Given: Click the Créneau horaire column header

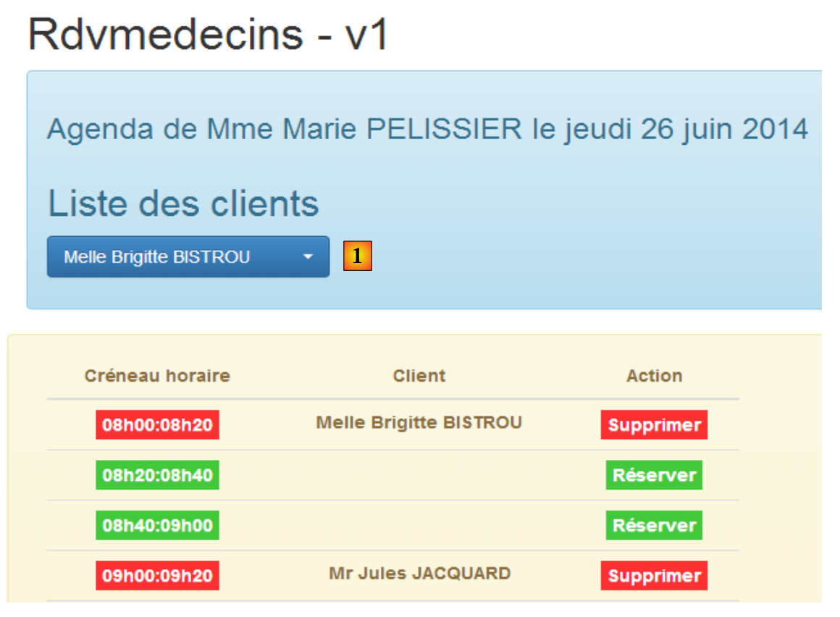Looking at the screenshot, I should (x=157, y=376).
